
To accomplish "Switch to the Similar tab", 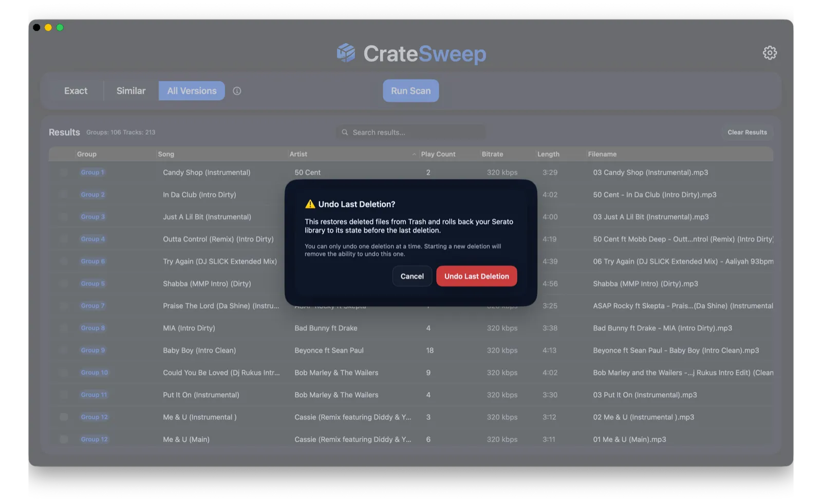I will coord(131,91).
